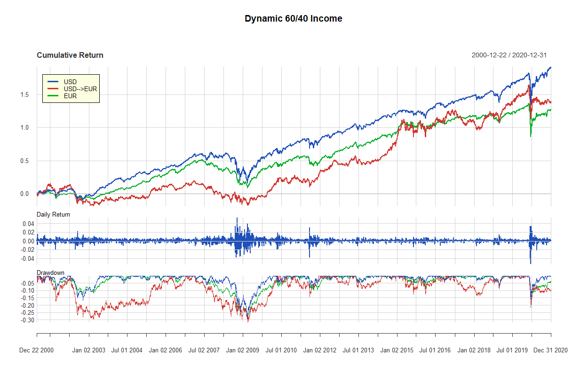Click the Daily Return panel label
Image resolution: width=588 pixels, height=374 pixels.
pos(53,215)
